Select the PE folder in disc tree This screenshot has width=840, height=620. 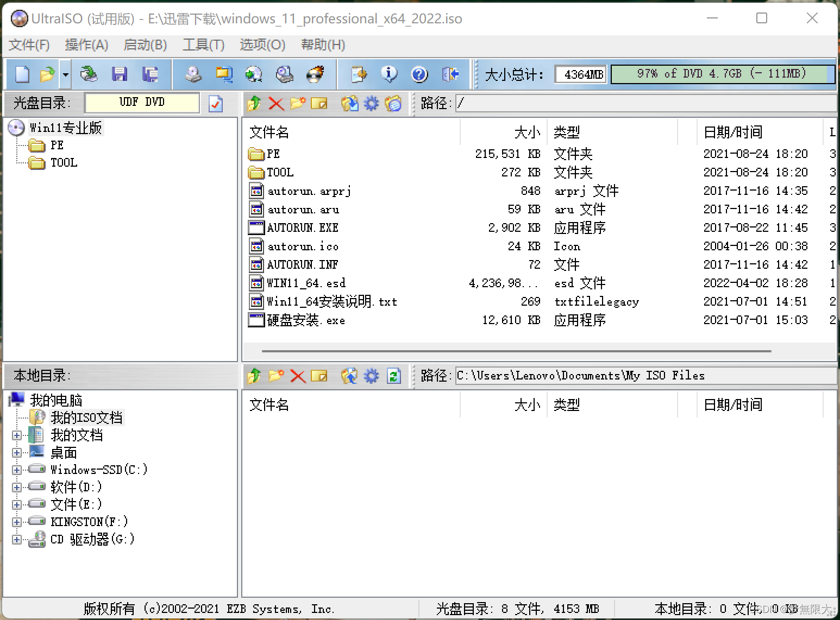click(57, 145)
